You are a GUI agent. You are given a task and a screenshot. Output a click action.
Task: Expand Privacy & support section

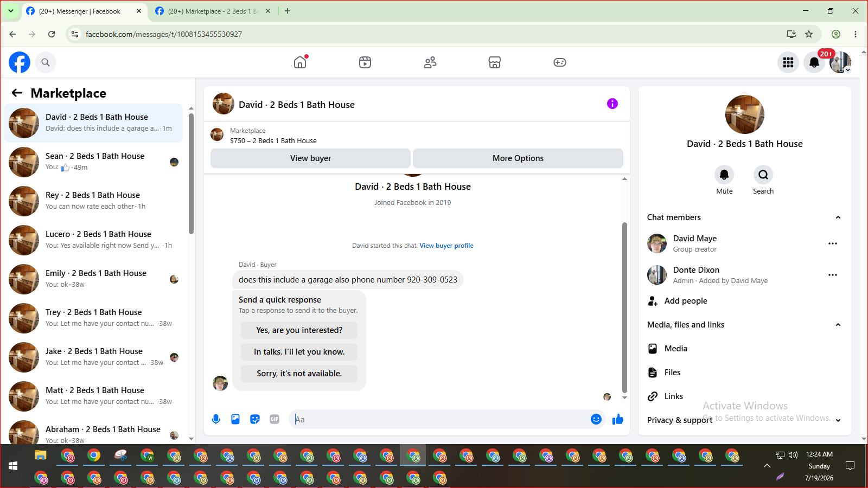tap(838, 420)
